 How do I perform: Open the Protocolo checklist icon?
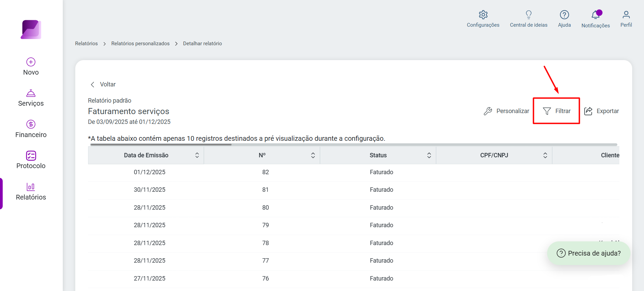(x=31, y=155)
